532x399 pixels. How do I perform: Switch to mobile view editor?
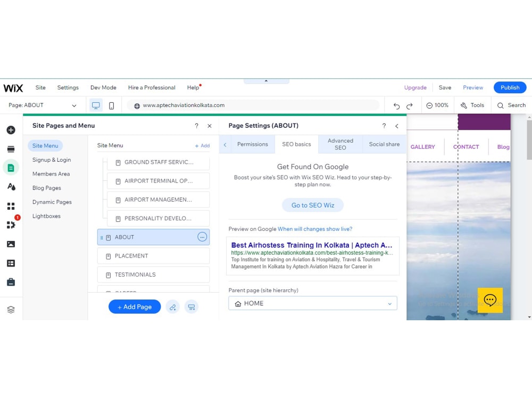pyautogui.click(x=111, y=105)
